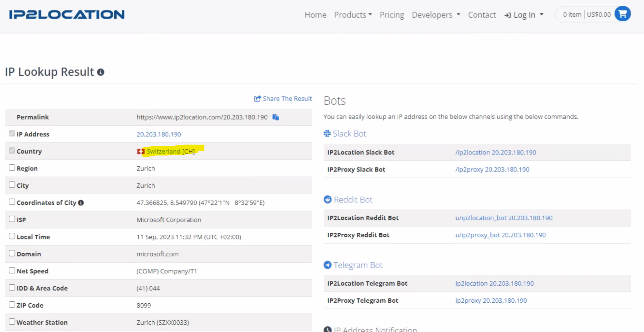Check the ZIP Code checkbox
The height and width of the screenshot is (332, 644).
[x=12, y=304]
